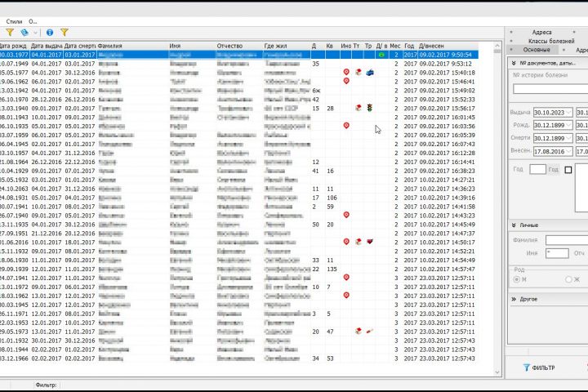Screen dimensions: 588x392
Task: Switch to the Основные tab
Action: 537,50
